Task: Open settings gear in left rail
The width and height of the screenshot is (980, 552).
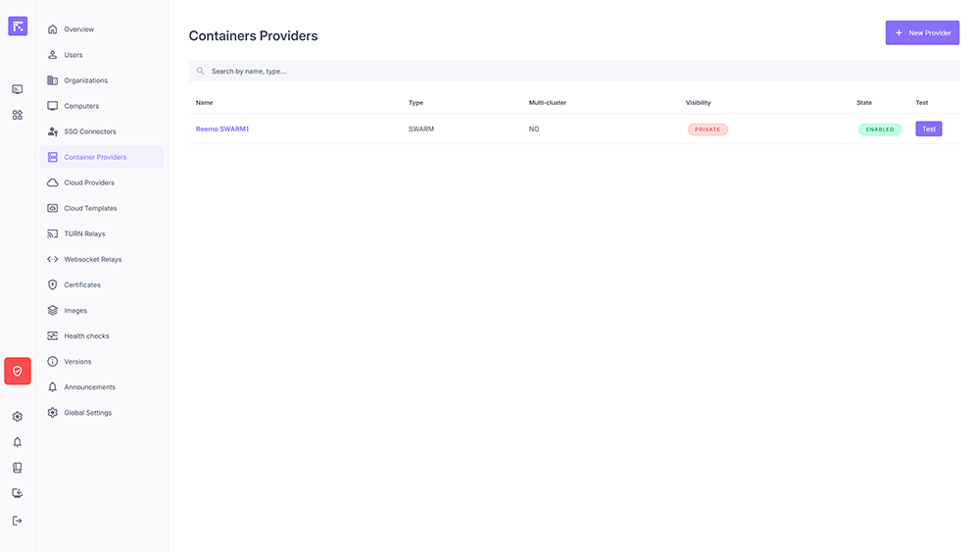Action: [x=18, y=417]
